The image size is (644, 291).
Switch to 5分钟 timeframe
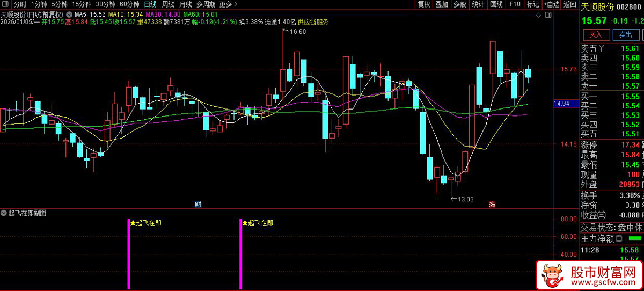[x=60, y=4]
